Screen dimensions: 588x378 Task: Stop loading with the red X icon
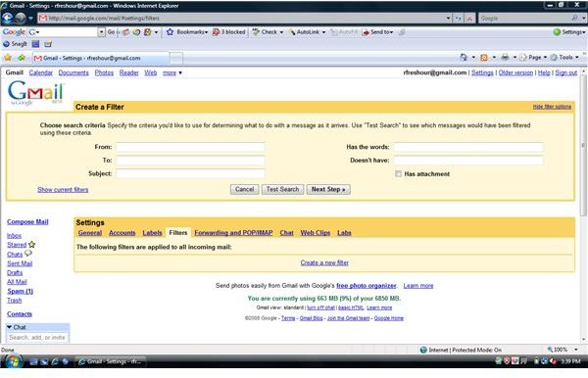click(x=469, y=18)
